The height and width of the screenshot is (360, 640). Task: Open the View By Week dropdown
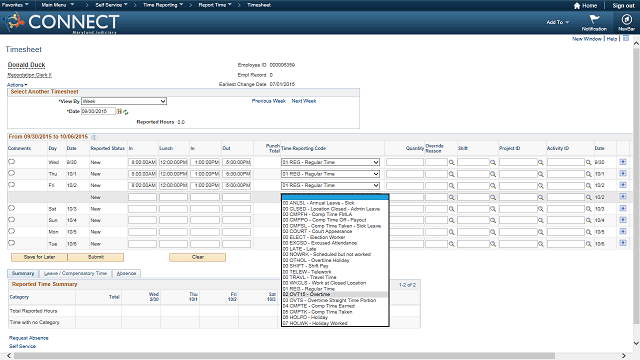(x=124, y=101)
